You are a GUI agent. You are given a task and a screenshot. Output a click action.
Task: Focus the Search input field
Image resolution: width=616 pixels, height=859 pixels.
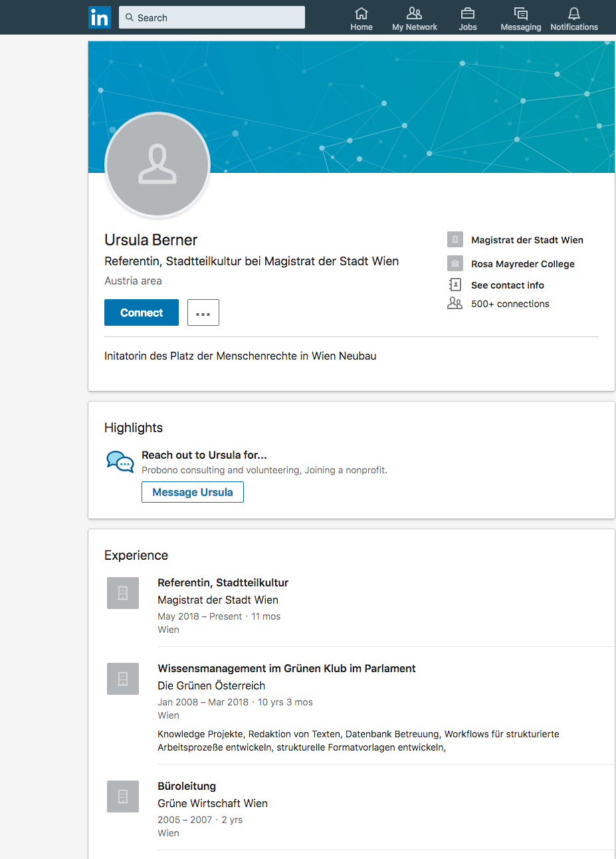[x=212, y=17]
